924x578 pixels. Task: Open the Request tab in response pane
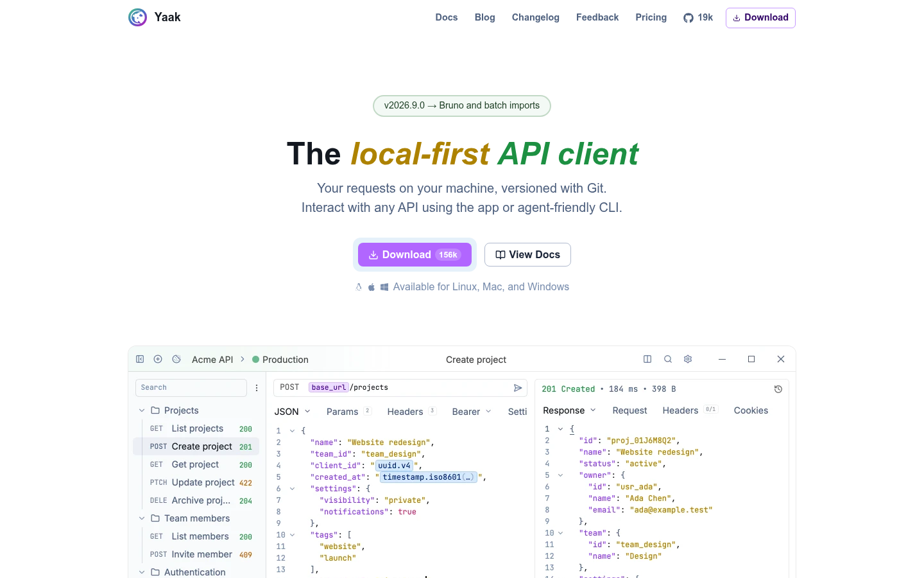coord(629,410)
